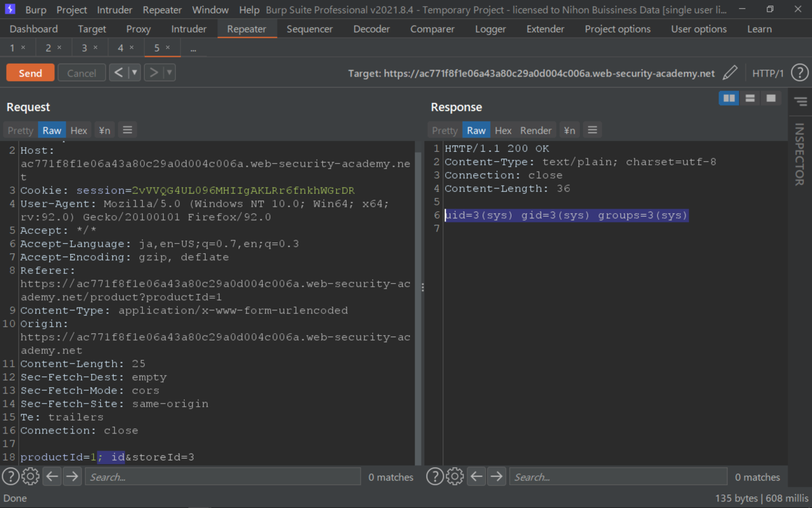Go to next match in request search
Image resolution: width=812 pixels, height=508 pixels.
[x=72, y=477]
